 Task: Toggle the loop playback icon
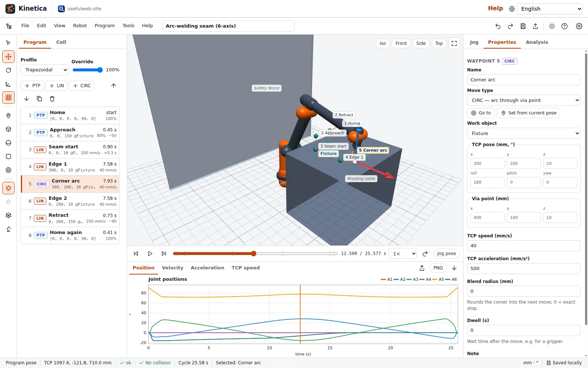tap(425, 254)
